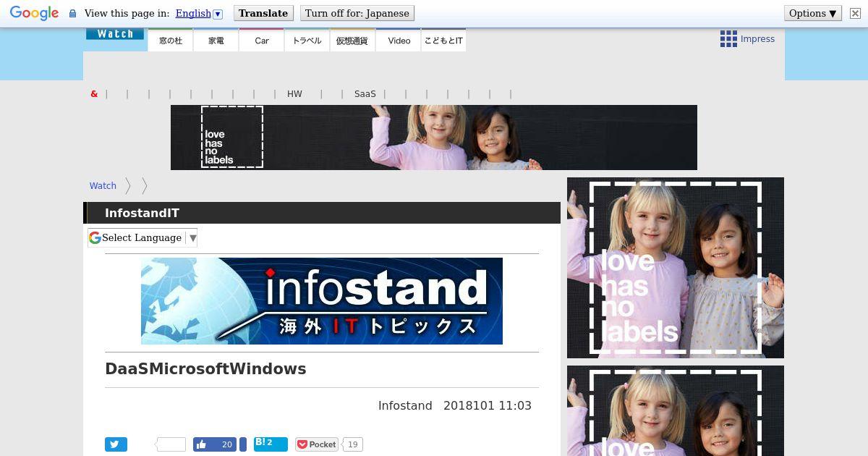868x456 pixels.
Task: Switch to the Car tab
Action: coord(262,40)
